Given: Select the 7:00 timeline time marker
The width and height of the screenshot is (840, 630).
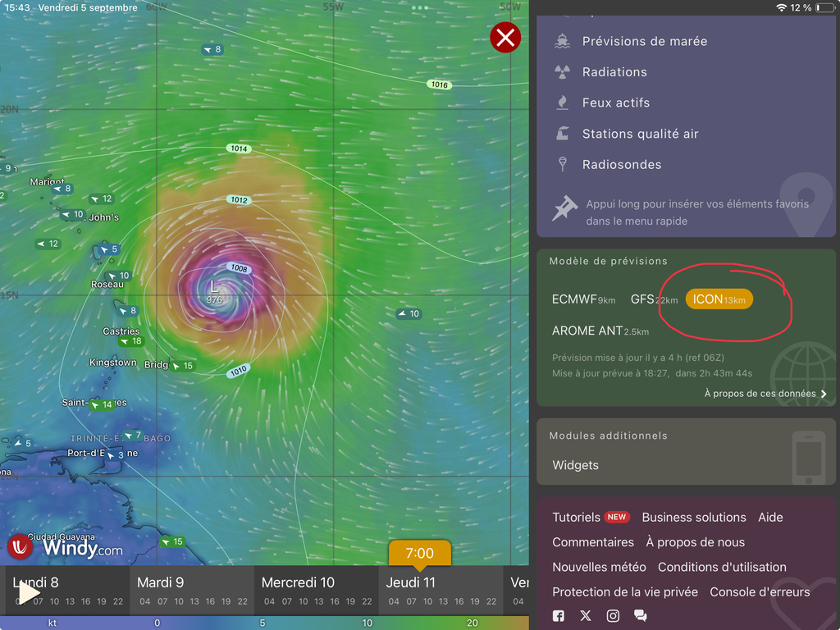Looking at the screenshot, I should pyautogui.click(x=419, y=553).
